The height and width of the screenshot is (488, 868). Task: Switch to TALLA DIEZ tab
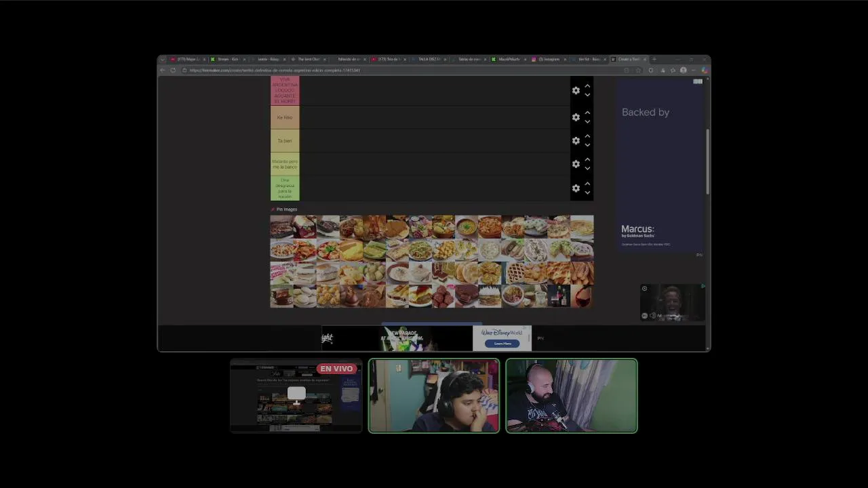(429, 59)
